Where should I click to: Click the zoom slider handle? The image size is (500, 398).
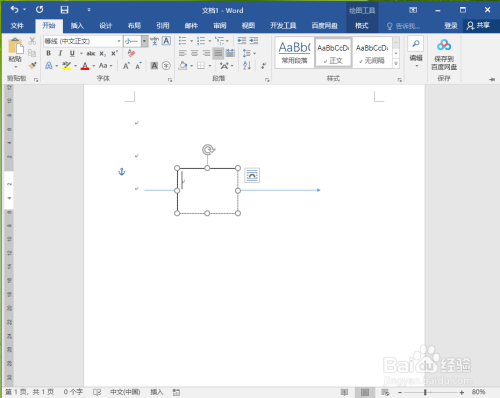425,392
